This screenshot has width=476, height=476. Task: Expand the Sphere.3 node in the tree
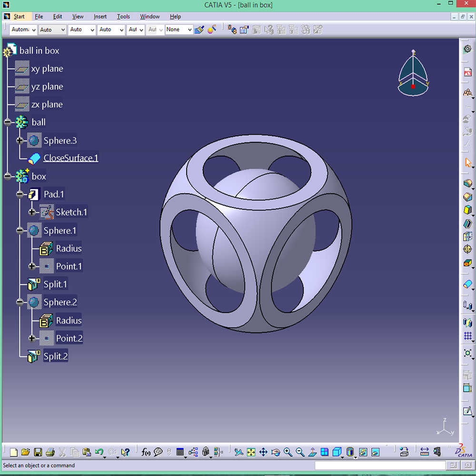coord(20,140)
